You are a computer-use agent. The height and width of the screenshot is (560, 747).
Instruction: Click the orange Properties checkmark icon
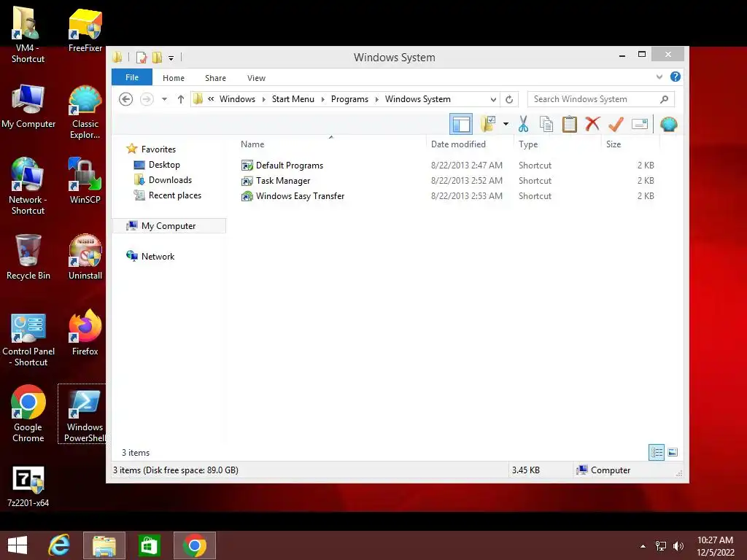coord(616,124)
